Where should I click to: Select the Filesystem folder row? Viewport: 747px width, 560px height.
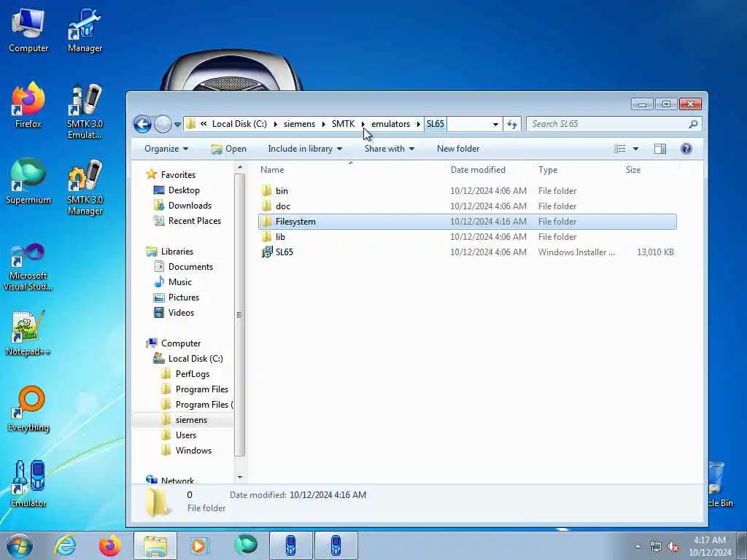tap(468, 222)
